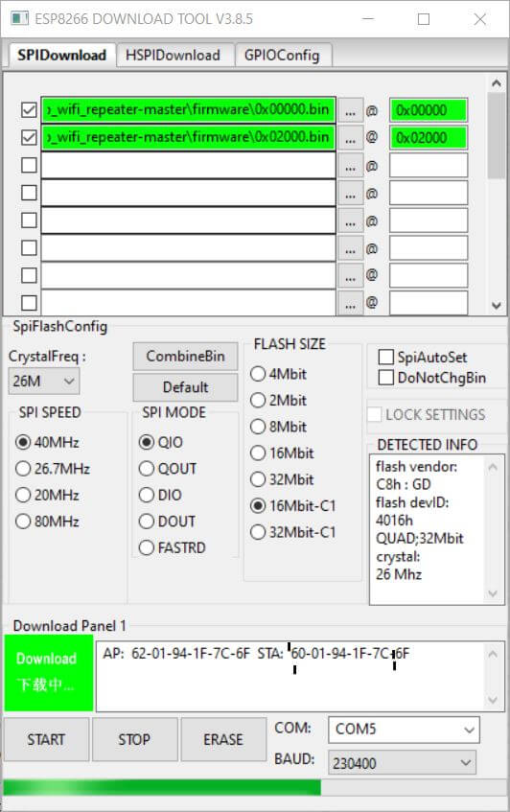Uncheck the 0x02000.bin firmware row checkbox

pyautogui.click(x=29, y=137)
